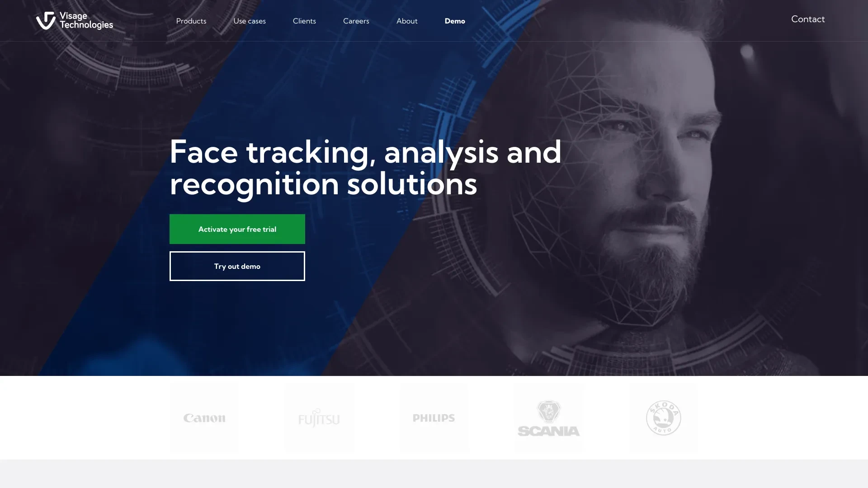The image size is (868, 488).
Task: Click the Skoda Auto client logo icon
Action: (x=663, y=417)
